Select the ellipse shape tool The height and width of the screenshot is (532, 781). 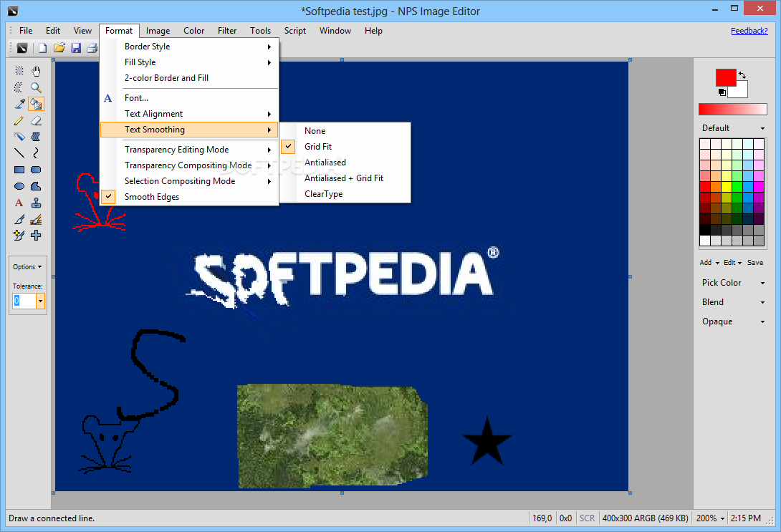(x=19, y=186)
